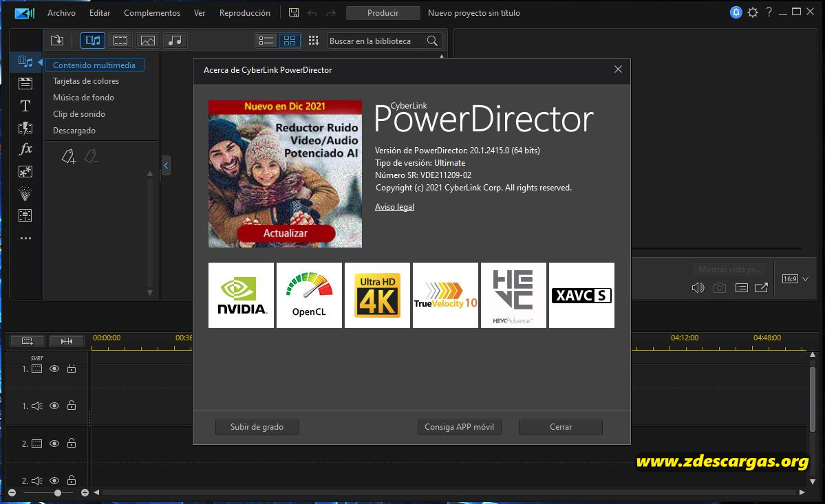Open the help question mark icon

[x=769, y=12]
